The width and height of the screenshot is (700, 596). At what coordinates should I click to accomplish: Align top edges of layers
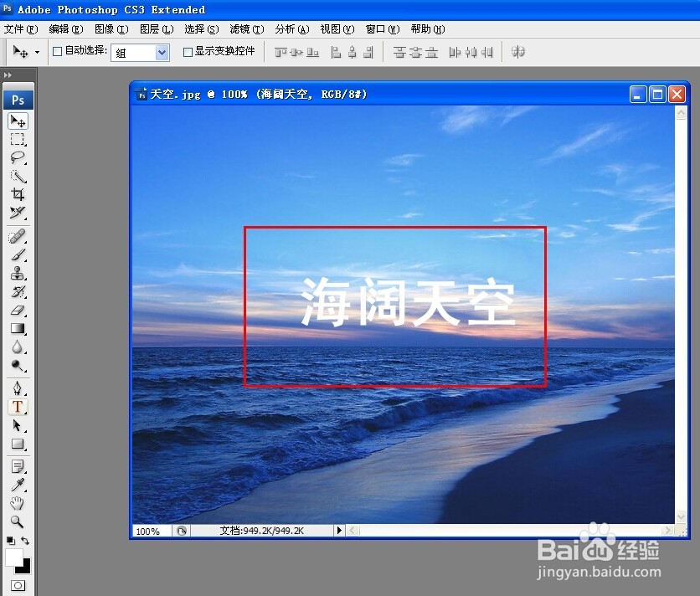pos(281,52)
